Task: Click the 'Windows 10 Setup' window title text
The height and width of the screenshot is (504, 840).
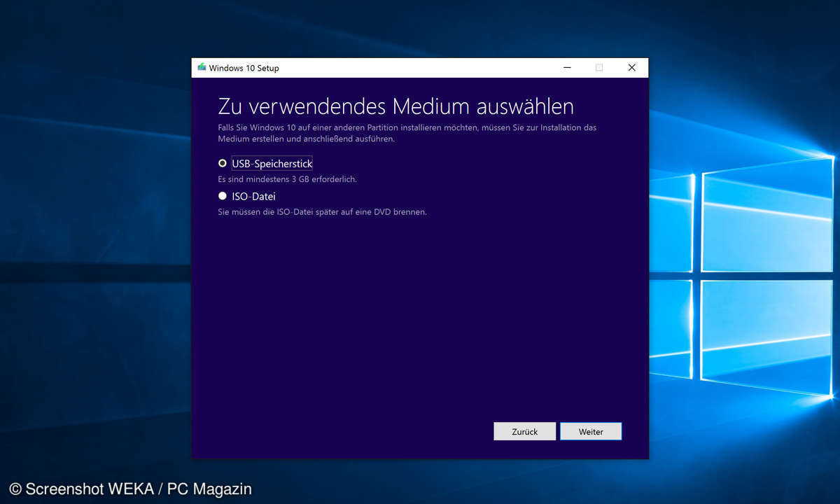Action: click(x=244, y=68)
